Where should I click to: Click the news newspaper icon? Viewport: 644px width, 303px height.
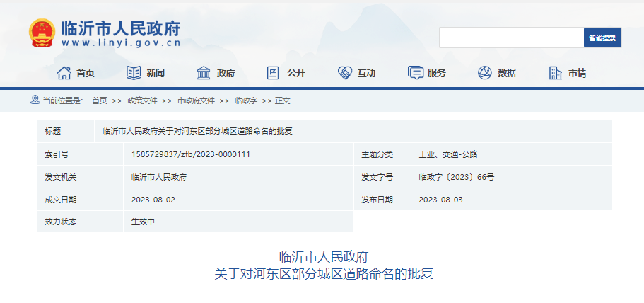(x=134, y=73)
